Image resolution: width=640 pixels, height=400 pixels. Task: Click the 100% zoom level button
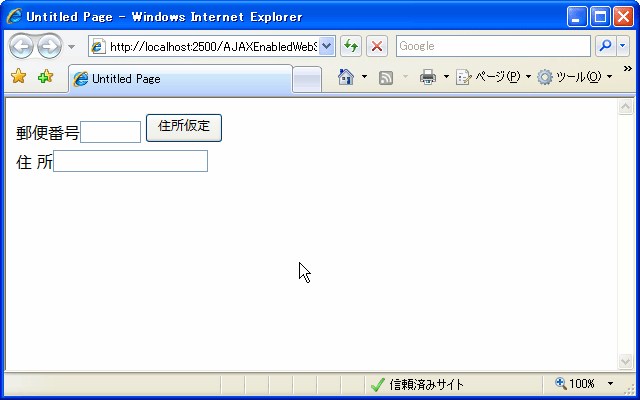coord(575,384)
